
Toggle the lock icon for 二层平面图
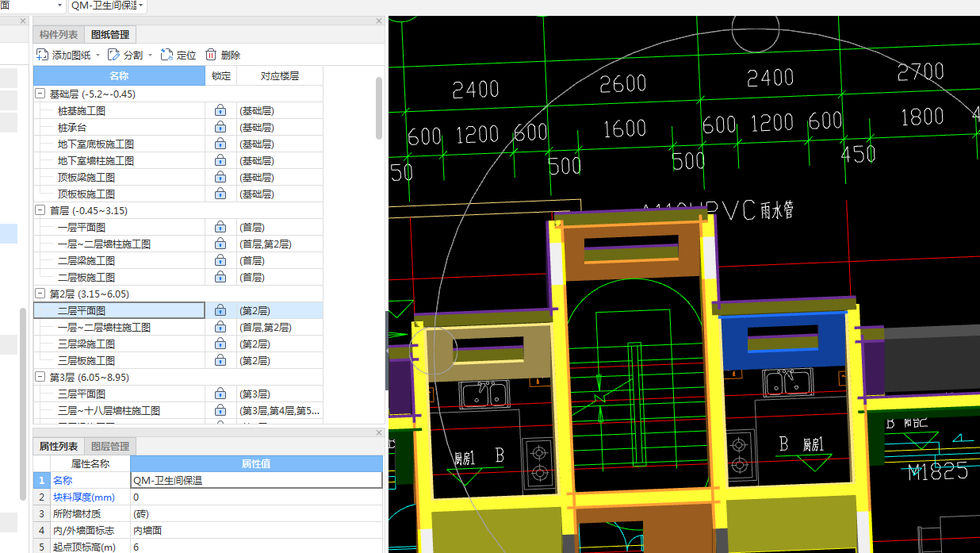point(220,311)
